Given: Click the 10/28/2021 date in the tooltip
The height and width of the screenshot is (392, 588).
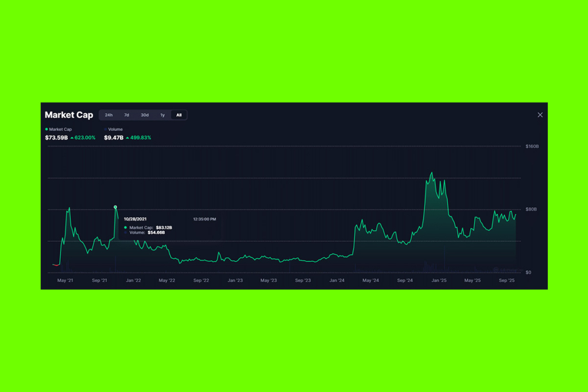Looking at the screenshot, I should coord(136,219).
